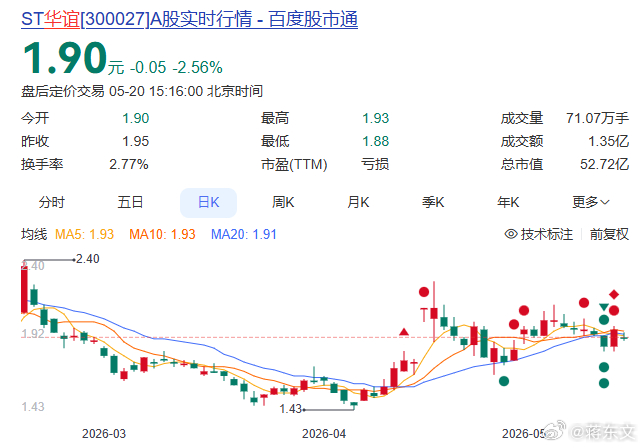Click the -0.05 price change value
The width and height of the screenshot is (643, 448).
pyautogui.click(x=148, y=67)
